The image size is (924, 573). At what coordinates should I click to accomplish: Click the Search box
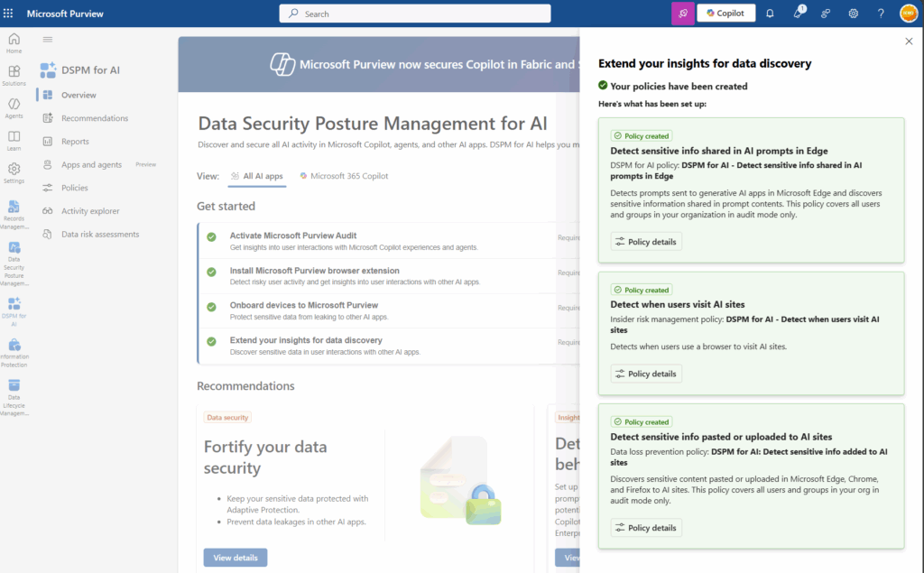click(x=415, y=13)
